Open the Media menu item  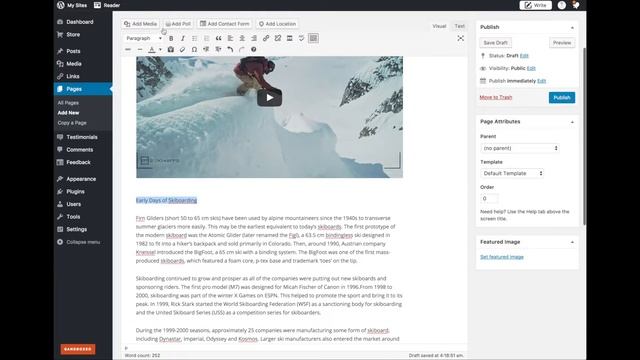tap(74, 64)
